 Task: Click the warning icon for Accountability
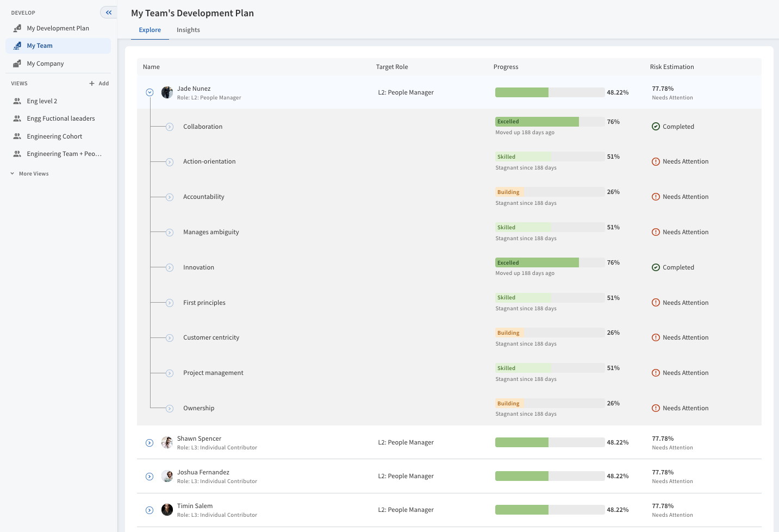(656, 197)
